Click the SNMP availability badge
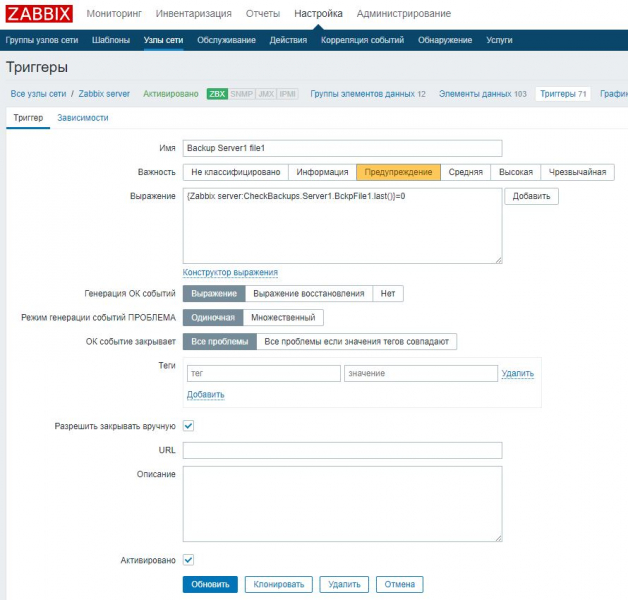 click(241, 94)
